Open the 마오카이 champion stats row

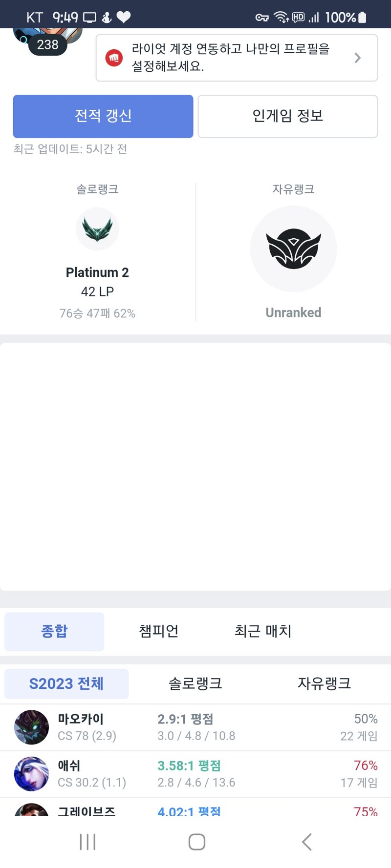[x=195, y=727]
